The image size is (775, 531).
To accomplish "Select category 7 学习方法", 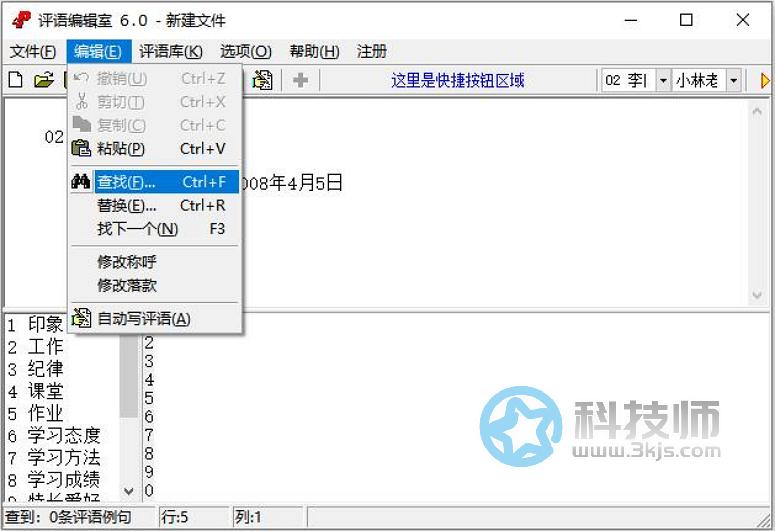I will (x=54, y=457).
